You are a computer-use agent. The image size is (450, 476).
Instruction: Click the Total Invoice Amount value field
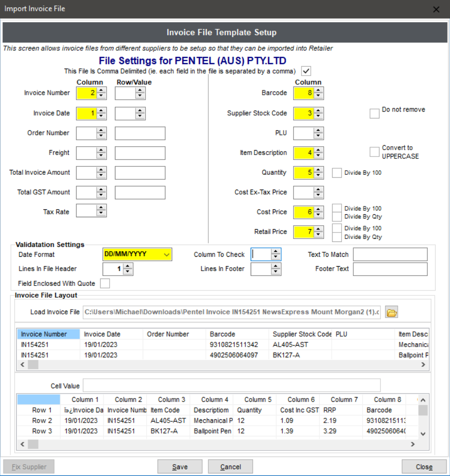(x=140, y=173)
